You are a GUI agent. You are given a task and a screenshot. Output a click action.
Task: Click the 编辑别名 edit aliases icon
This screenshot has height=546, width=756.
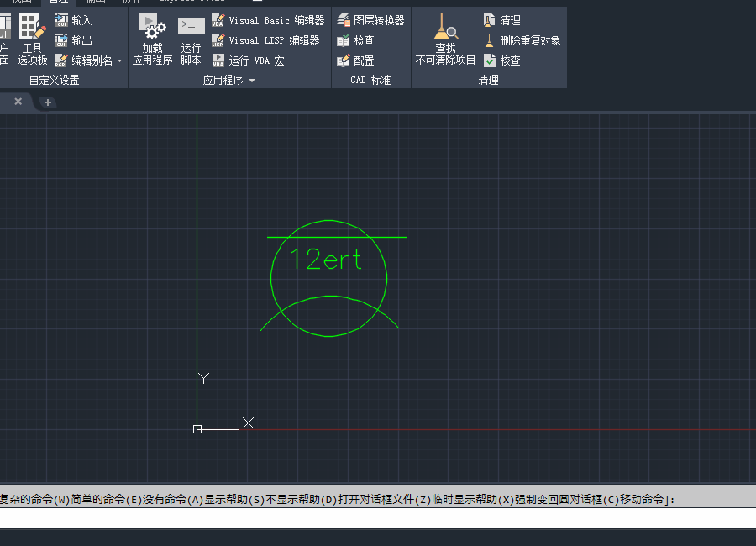click(60, 60)
